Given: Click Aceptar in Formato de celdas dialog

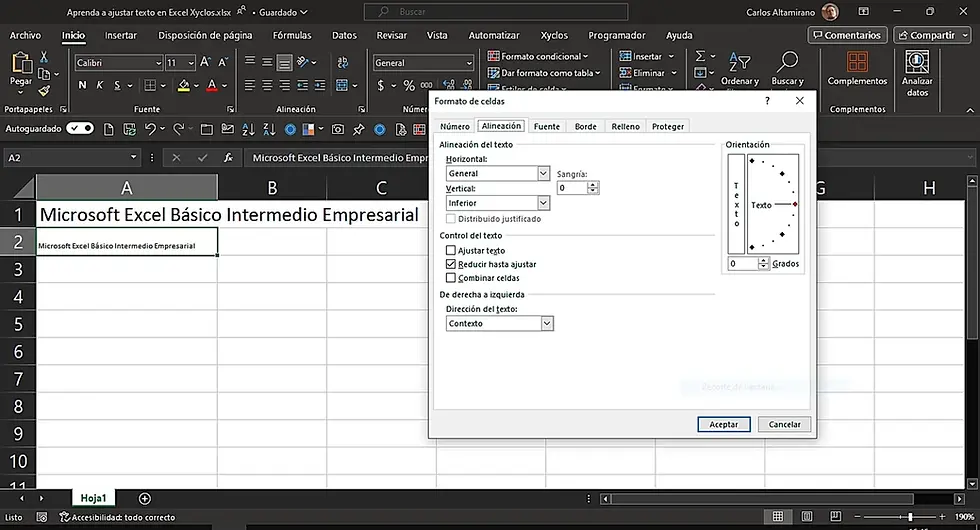Looking at the screenshot, I should (724, 424).
